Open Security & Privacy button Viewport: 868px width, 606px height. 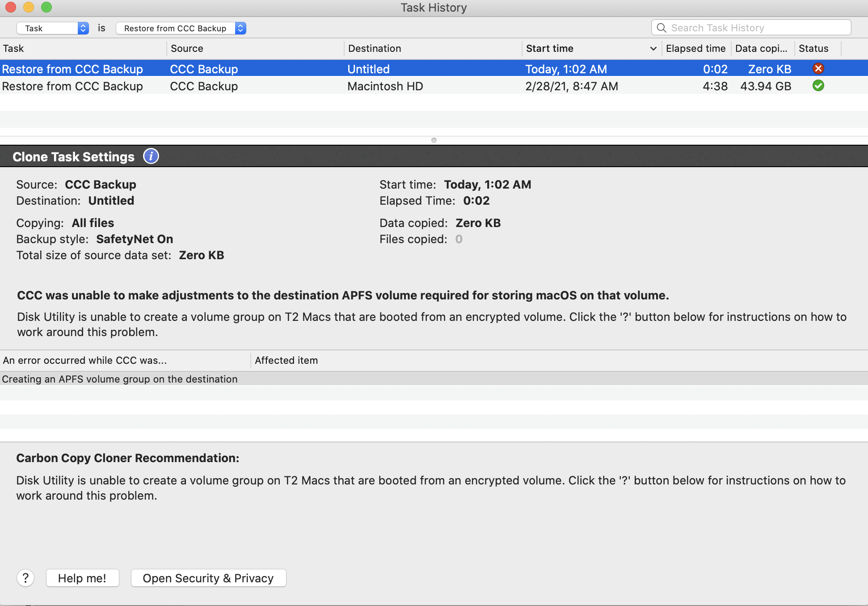coord(208,578)
